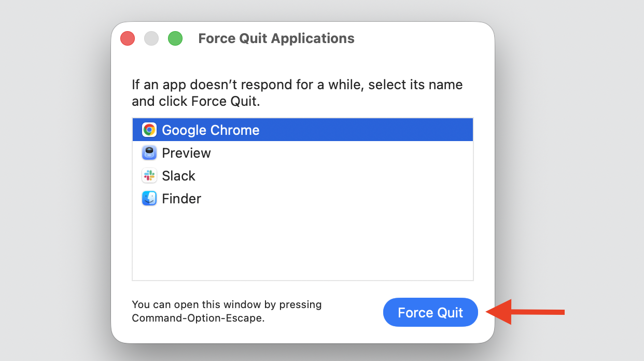Click the blue Force Quit button

[430, 312]
